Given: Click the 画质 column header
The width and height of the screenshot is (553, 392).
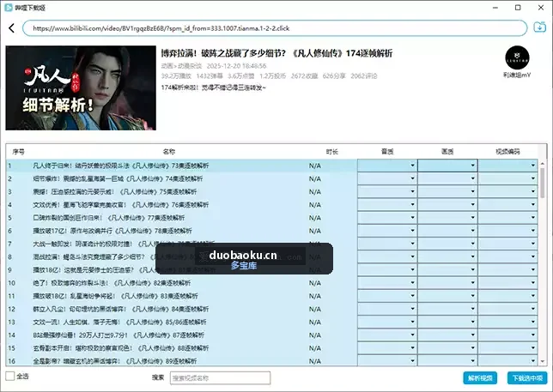Looking at the screenshot, I should point(447,152).
